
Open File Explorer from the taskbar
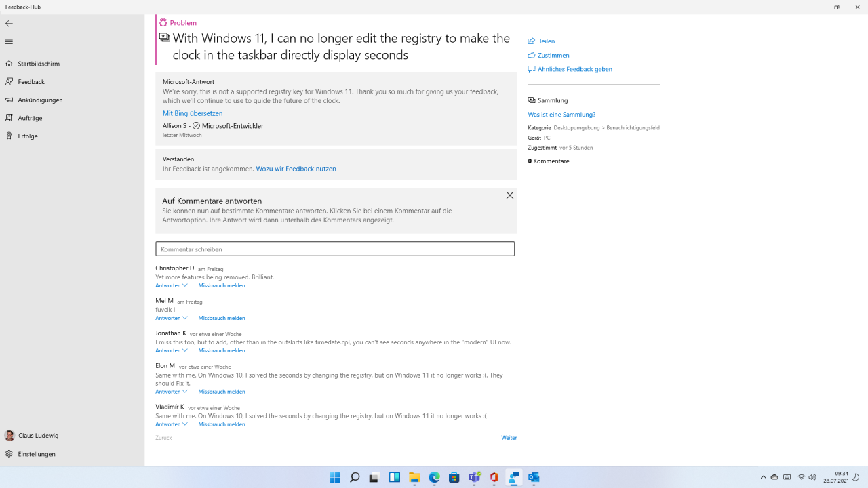(x=414, y=477)
